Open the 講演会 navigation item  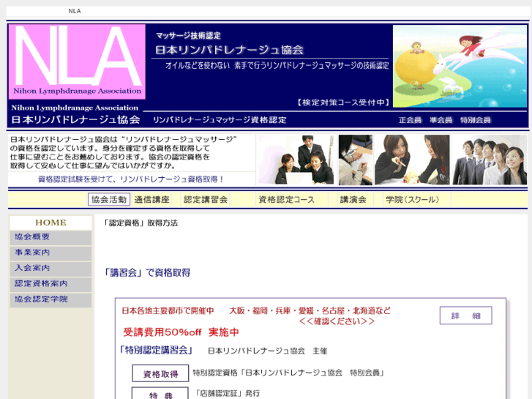pos(353,200)
